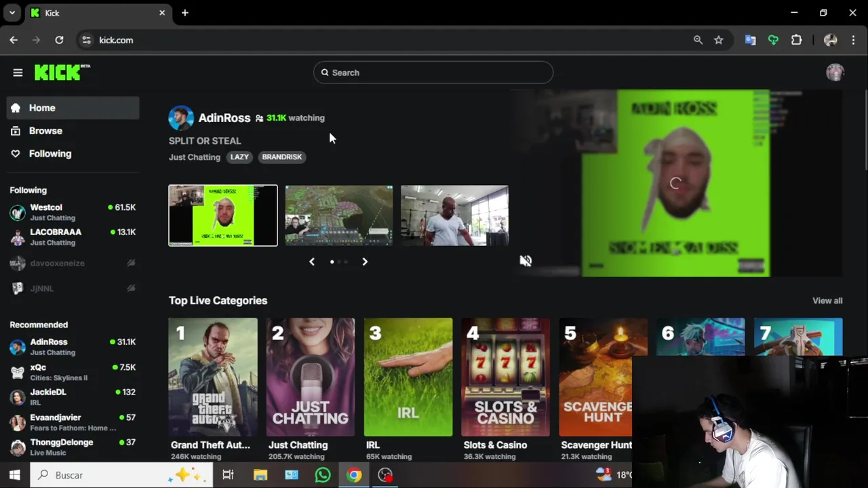Open xQc avatar in Recommended list
The image size is (868, 488).
18,372
